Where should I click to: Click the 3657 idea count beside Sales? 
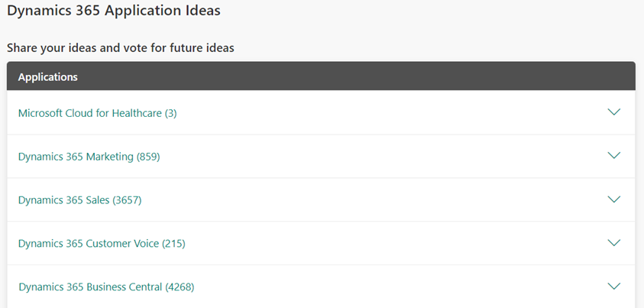(x=127, y=200)
